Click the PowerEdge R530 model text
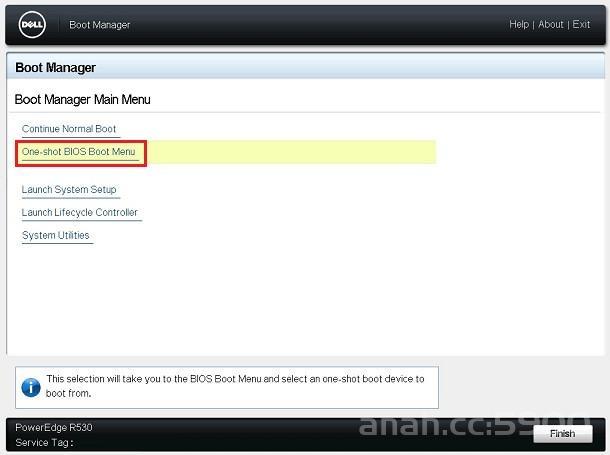The image size is (610, 455). point(54,427)
